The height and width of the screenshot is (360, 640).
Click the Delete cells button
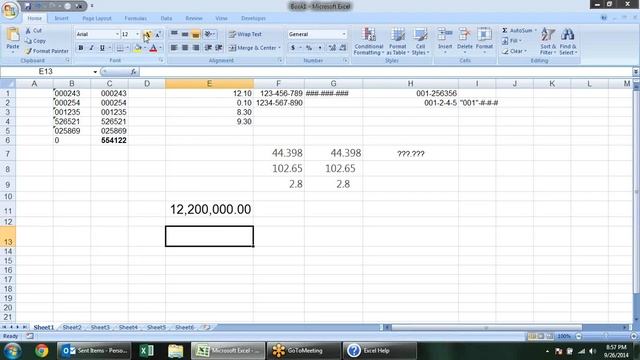click(464, 40)
